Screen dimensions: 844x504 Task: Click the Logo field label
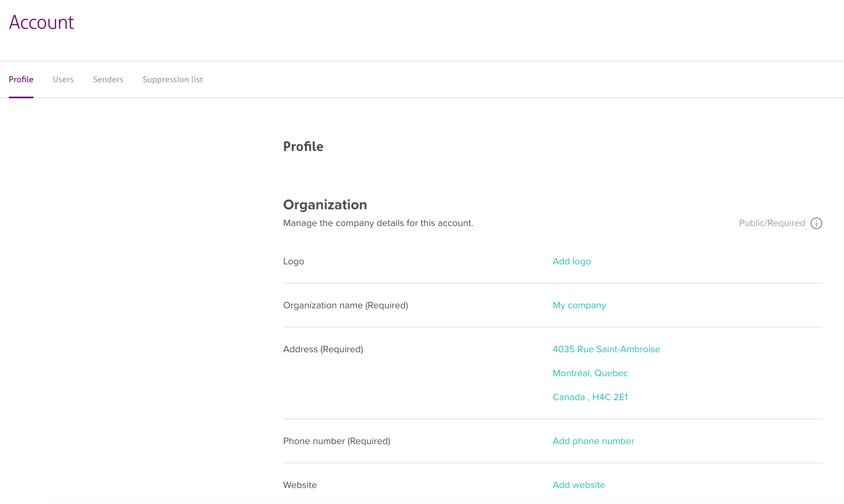293,261
